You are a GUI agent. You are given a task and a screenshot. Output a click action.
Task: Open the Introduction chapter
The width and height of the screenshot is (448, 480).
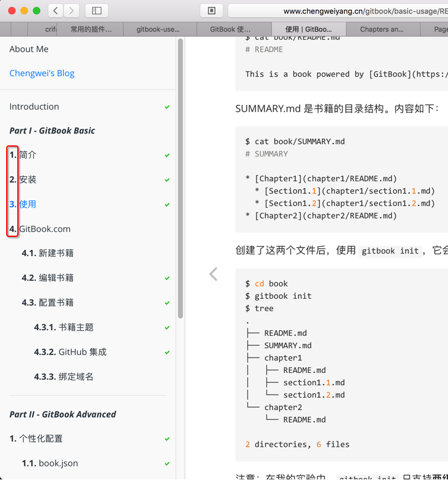[x=34, y=106]
